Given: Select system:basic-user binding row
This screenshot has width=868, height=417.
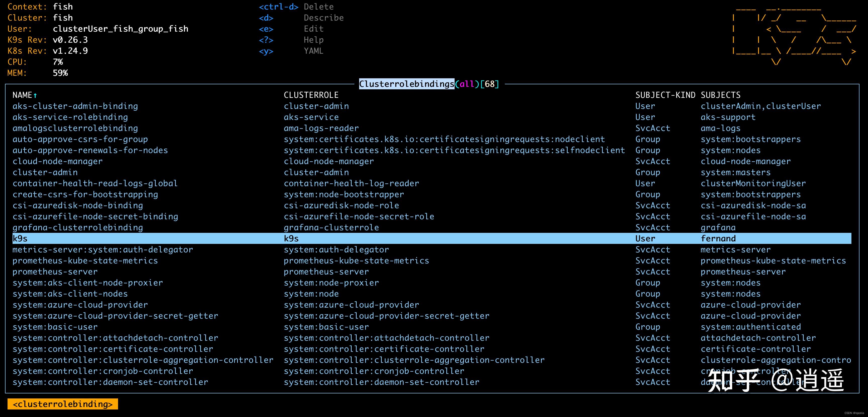Looking at the screenshot, I should (x=55, y=327).
